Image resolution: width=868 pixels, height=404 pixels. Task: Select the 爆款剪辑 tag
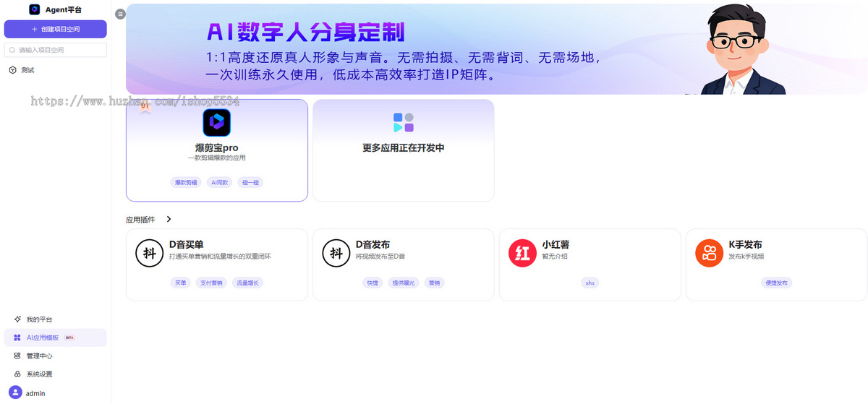(186, 183)
